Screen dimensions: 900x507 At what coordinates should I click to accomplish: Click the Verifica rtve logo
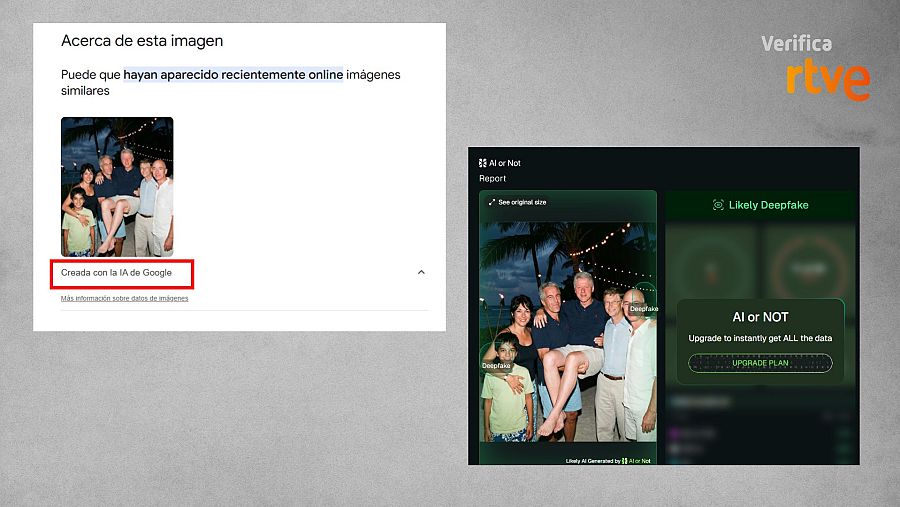click(815, 67)
